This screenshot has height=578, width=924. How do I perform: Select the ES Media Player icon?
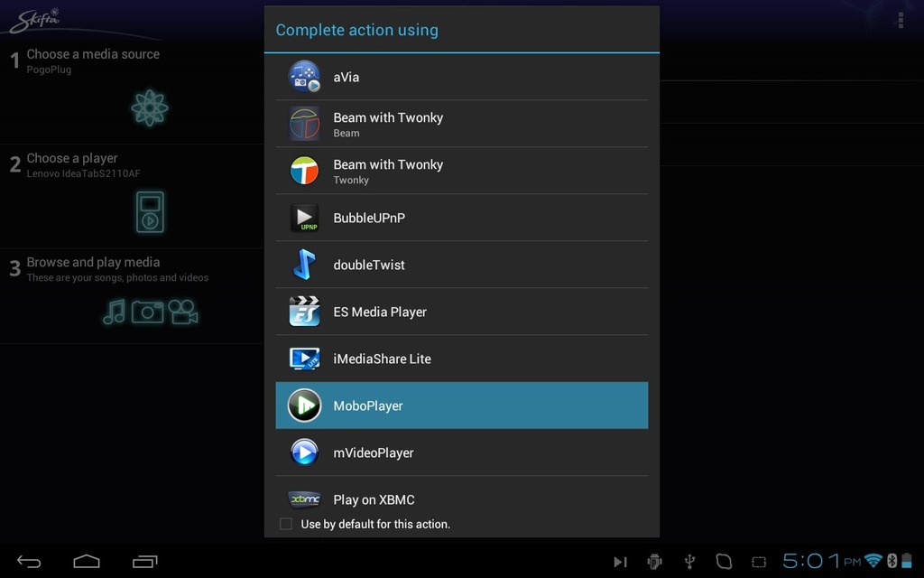tap(304, 312)
